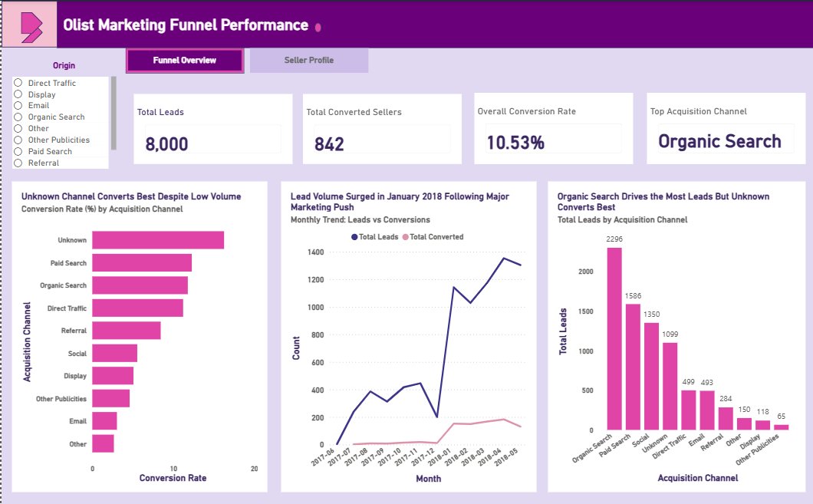Select the Other Publicities origin radio button
This screenshot has width=813, height=504.
(x=18, y=140)
